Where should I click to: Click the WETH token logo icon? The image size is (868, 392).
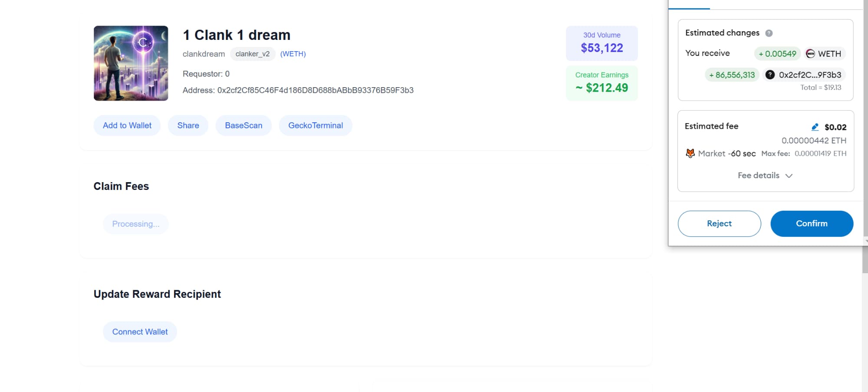(810, 54)
